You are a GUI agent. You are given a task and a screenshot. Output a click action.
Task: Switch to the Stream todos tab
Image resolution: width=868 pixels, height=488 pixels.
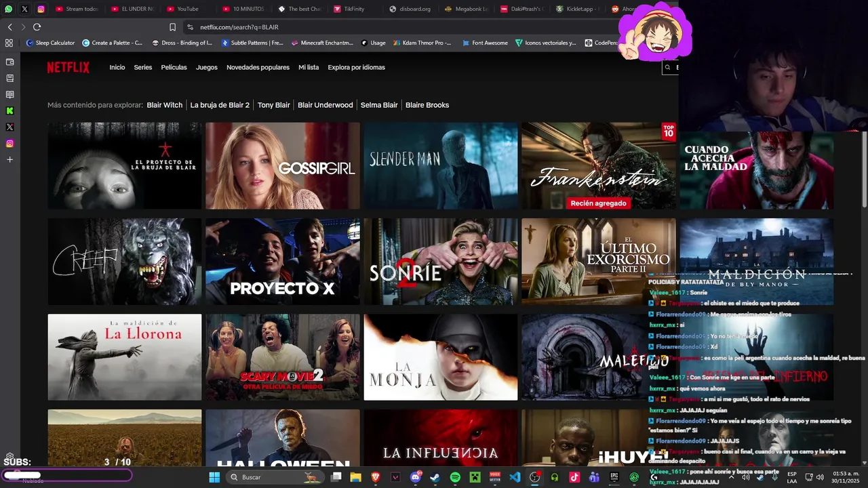pyautogui.click(x=78, y=9)
